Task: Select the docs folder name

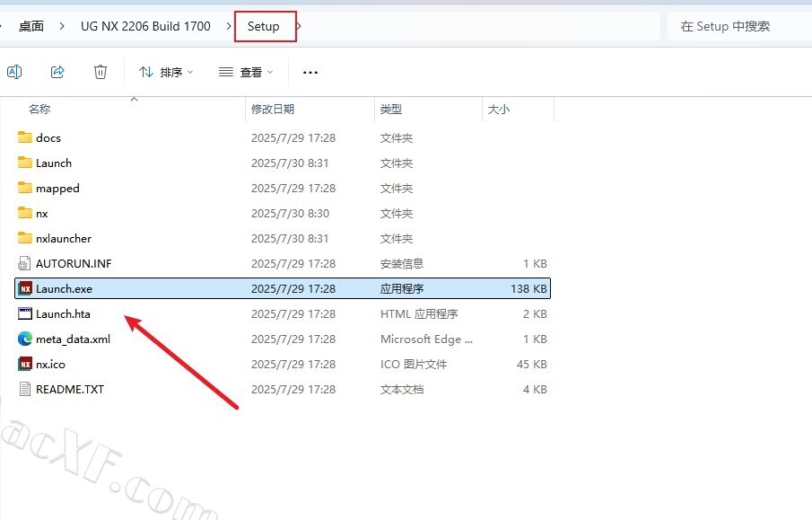Action: pyautogui.click(x=48, y=138)
